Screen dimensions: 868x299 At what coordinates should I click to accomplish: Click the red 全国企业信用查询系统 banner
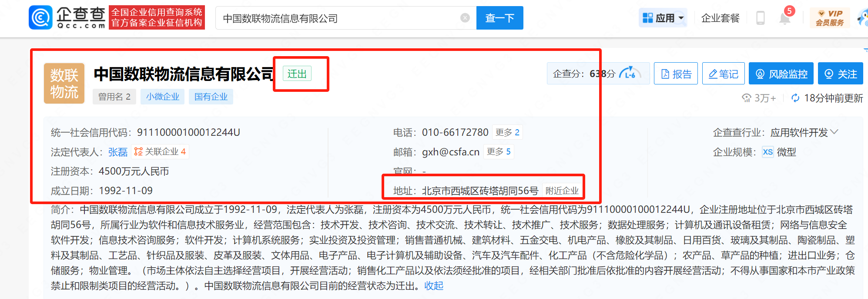(157, 17)
